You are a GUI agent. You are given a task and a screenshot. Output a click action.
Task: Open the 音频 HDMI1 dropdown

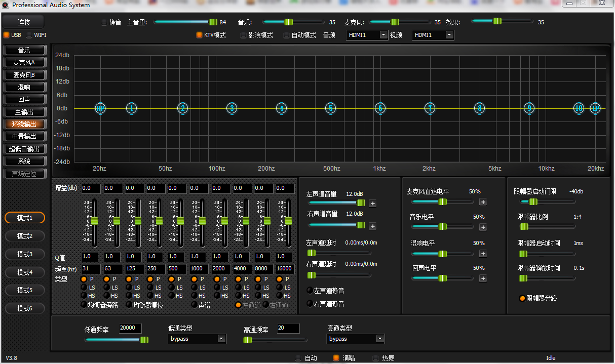(367, 35)
